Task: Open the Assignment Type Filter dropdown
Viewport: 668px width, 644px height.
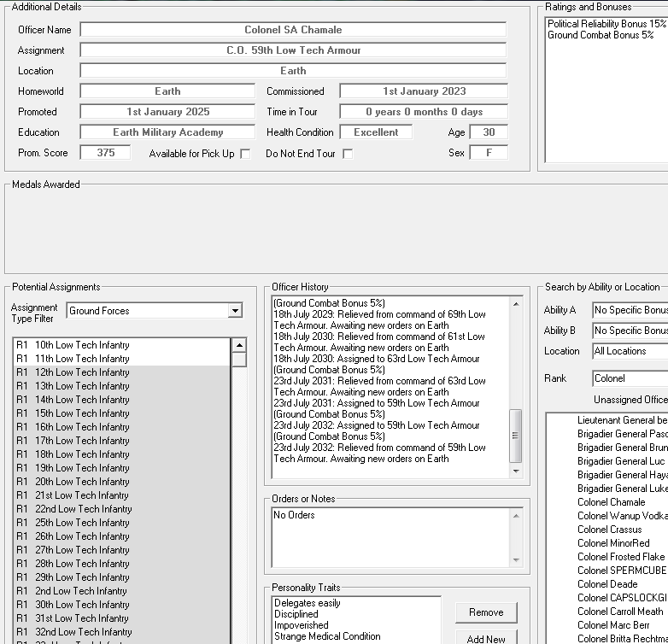Action: click(x=235, y=311)
